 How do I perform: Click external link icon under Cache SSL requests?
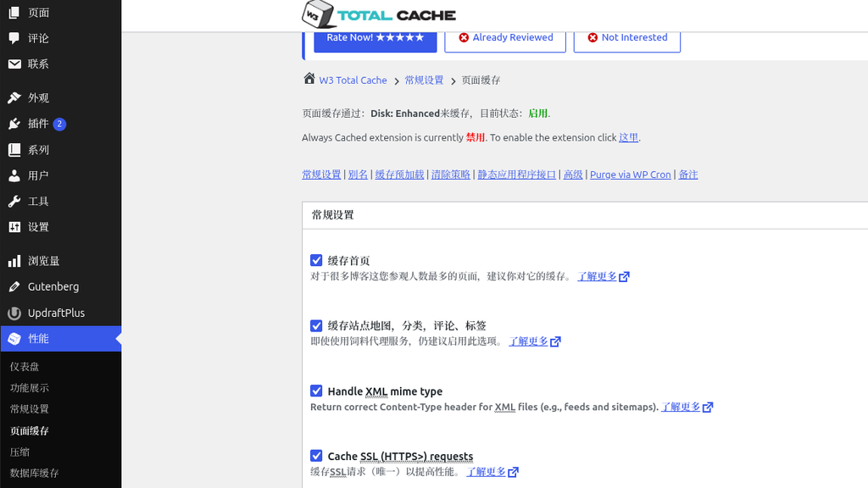click(513, 472)
